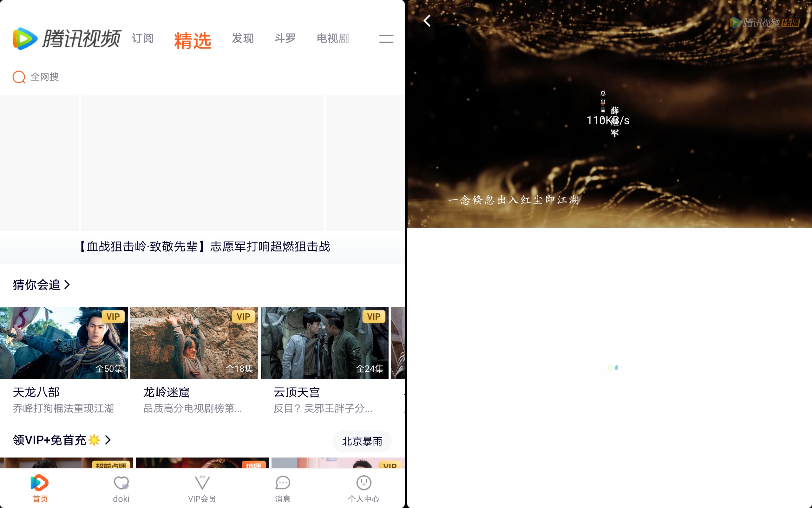Tap the Tencent Video logo
The height and width of the screenshot is (508, 812).
[66, 39]
